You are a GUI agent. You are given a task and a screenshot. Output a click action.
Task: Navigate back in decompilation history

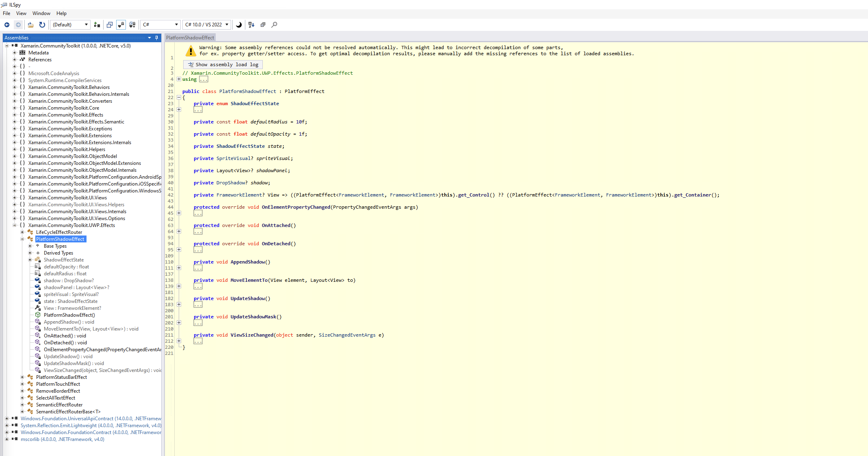(x=6, y=25)
